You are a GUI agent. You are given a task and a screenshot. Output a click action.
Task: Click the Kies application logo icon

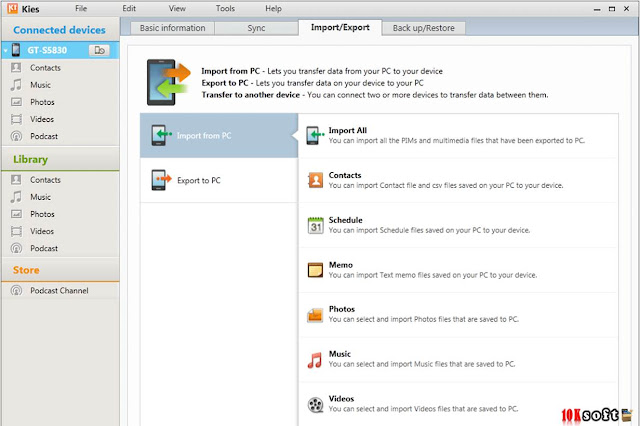click(x=12, y=8)
